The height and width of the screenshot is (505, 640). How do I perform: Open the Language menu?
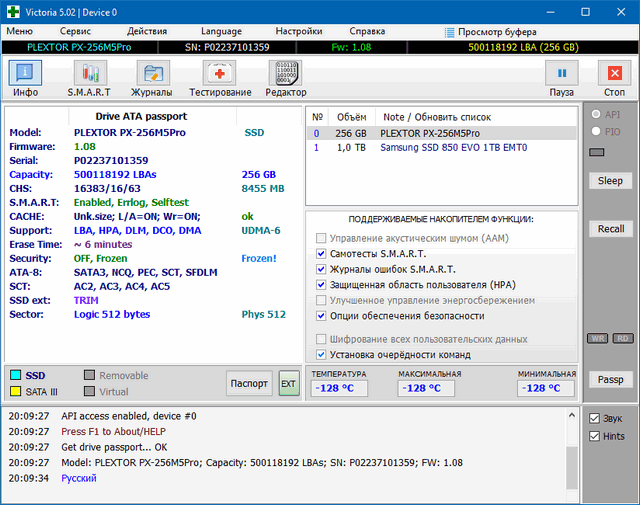[221, 31]
